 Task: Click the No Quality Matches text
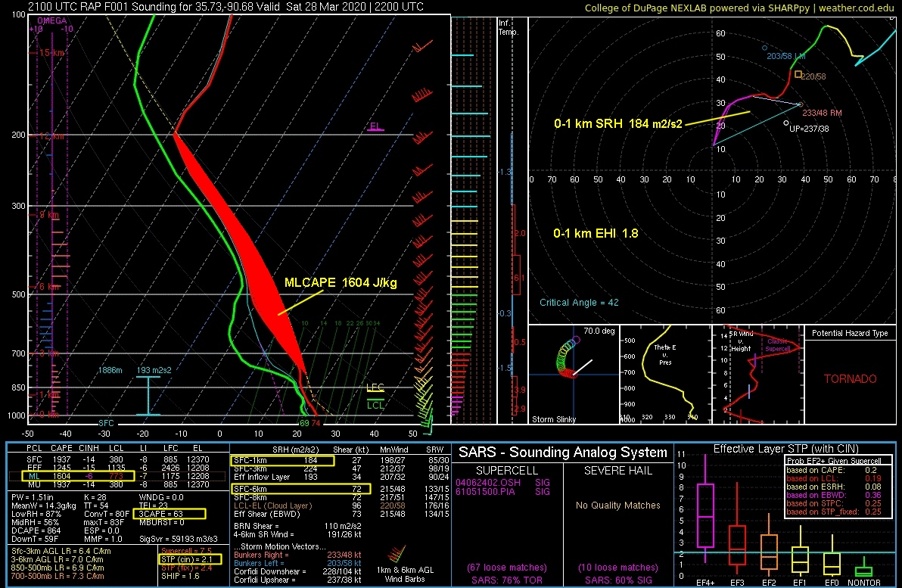pos(617,506)
